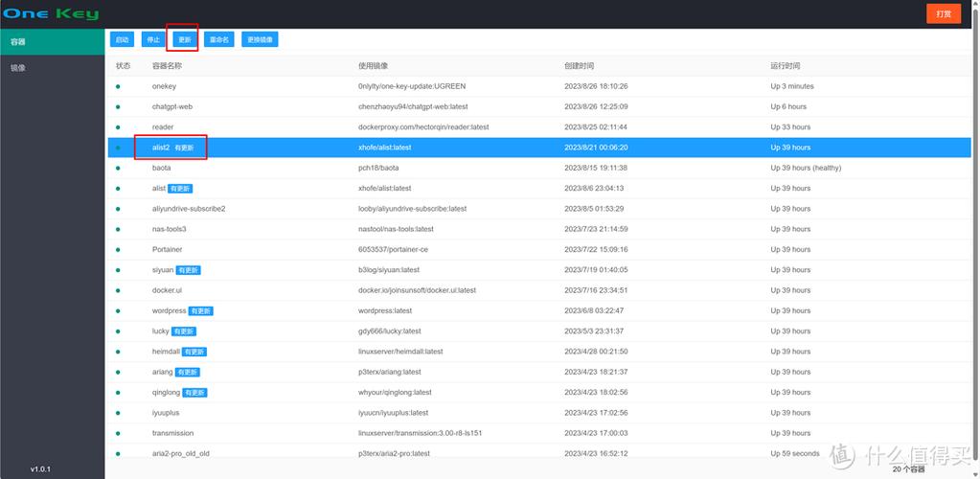Click image chenzhaoyu94/chatgpt-web:latest
Viewport: 980px width, 479px height.
(413, 107)
